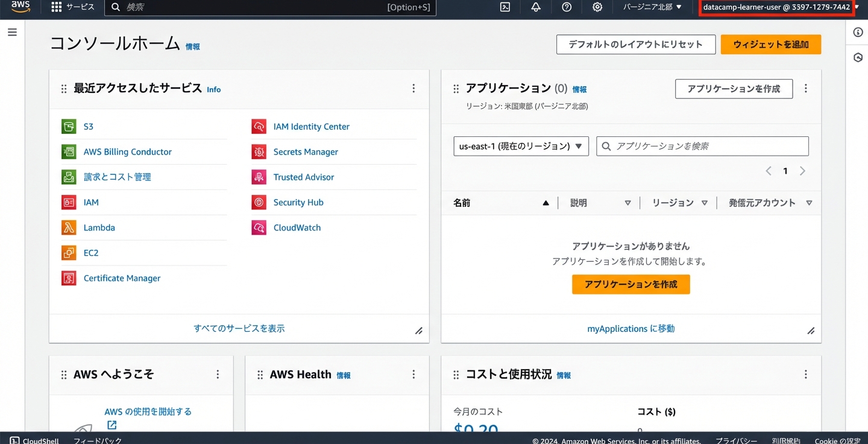Screen dimensions: 868x444
Task: Open 最近アクセスしたサービス widget options menu
Action: (x=414, y=89)
